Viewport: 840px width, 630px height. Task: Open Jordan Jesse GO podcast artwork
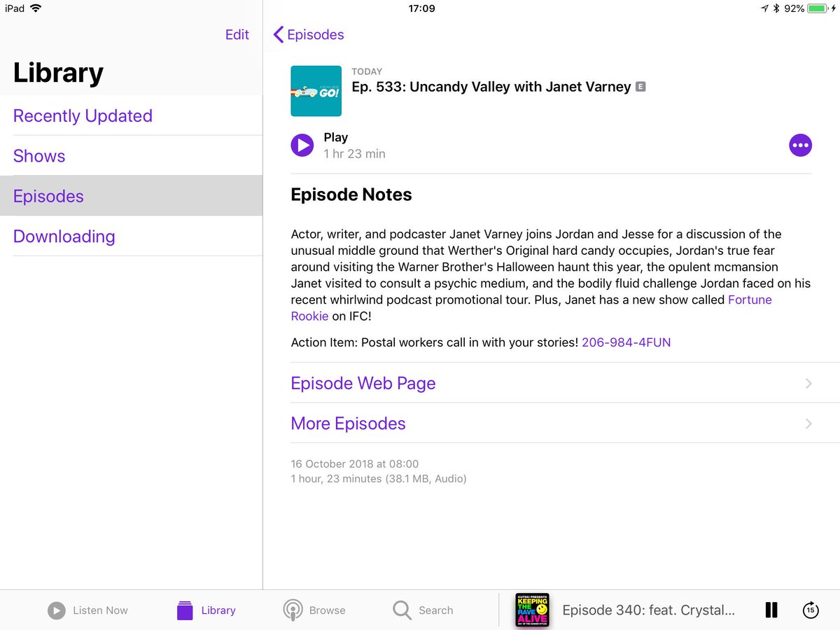316,91
